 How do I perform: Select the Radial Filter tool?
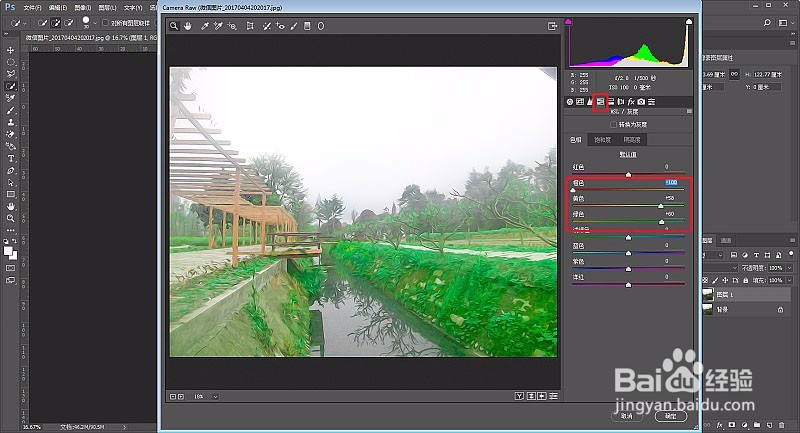click(321, 26)
